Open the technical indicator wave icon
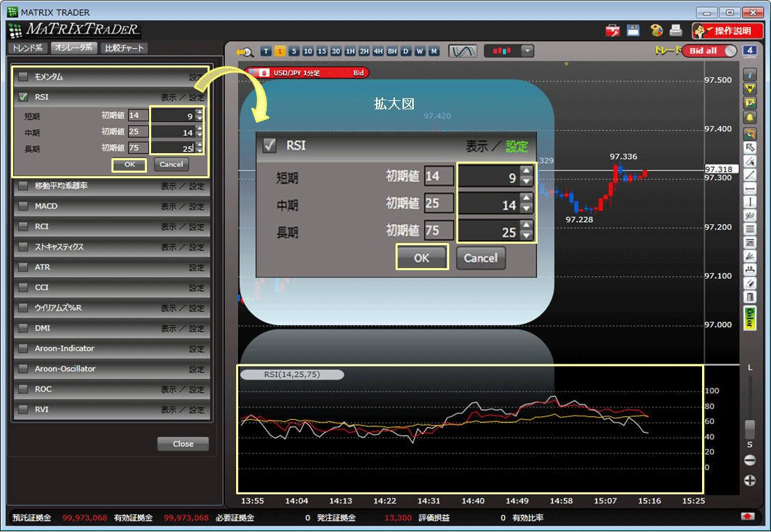 tap(462, 51)
